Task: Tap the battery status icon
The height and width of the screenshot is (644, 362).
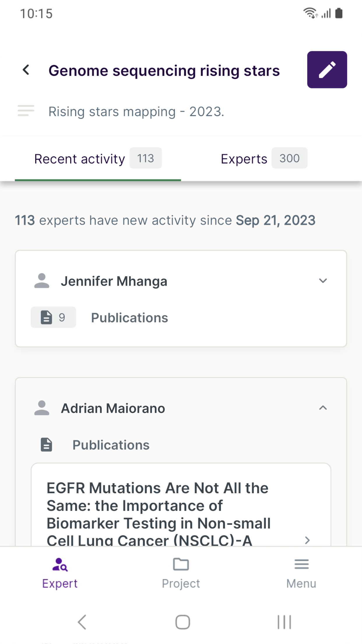Action: 339,13
